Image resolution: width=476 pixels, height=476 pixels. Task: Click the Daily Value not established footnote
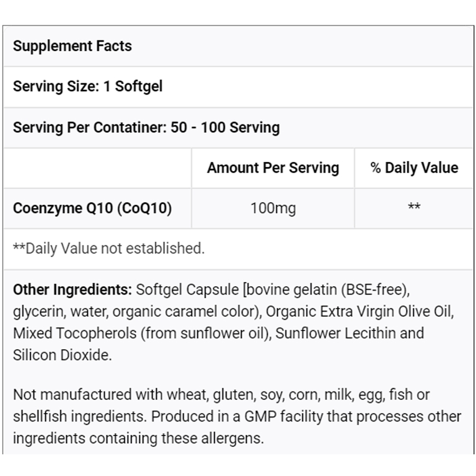[x=108, y=248]
